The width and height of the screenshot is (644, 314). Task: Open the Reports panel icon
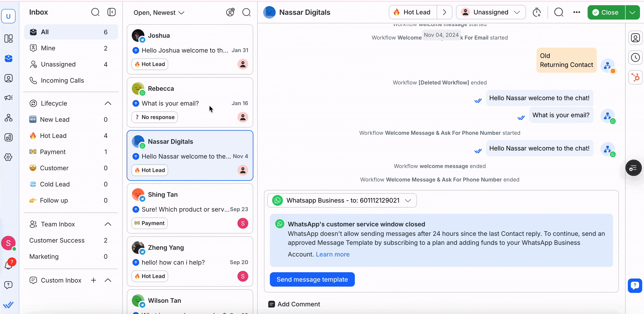(x=9, y=138)
